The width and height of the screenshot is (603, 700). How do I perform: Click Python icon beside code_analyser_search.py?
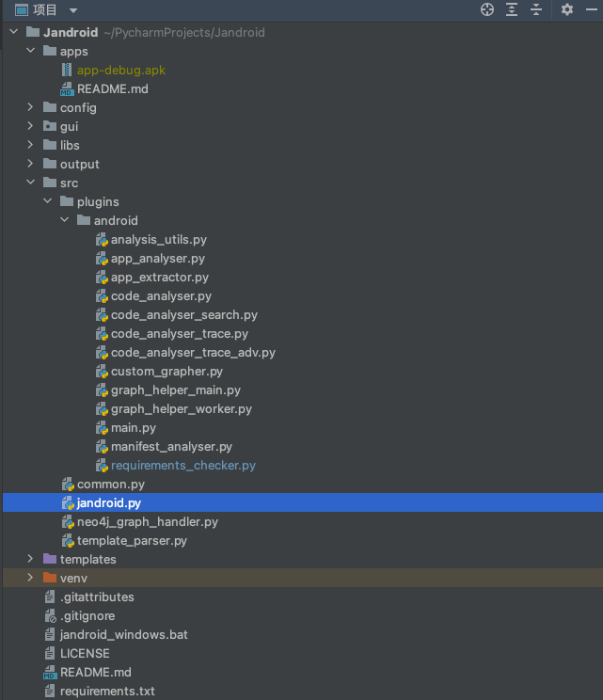click(102, 314)
